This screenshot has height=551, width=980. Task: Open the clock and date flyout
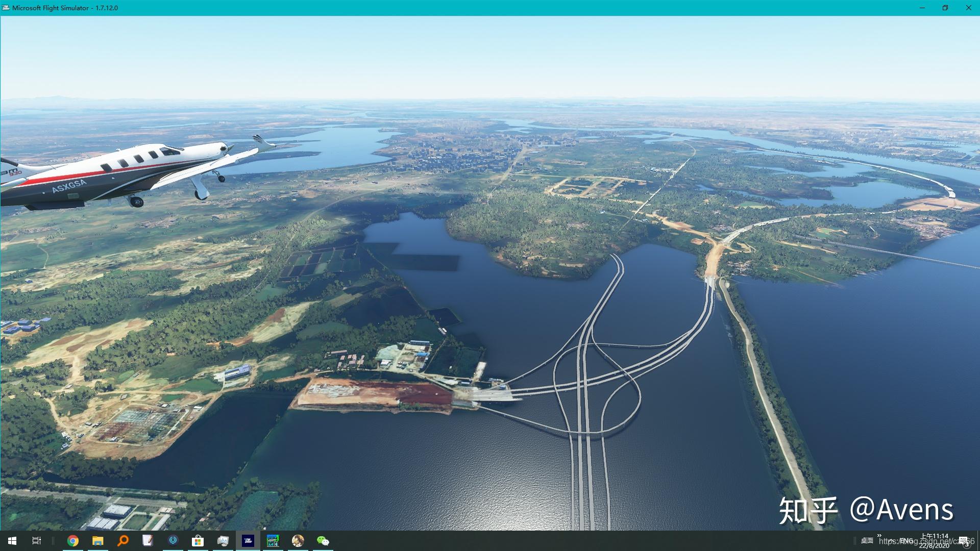935,541
